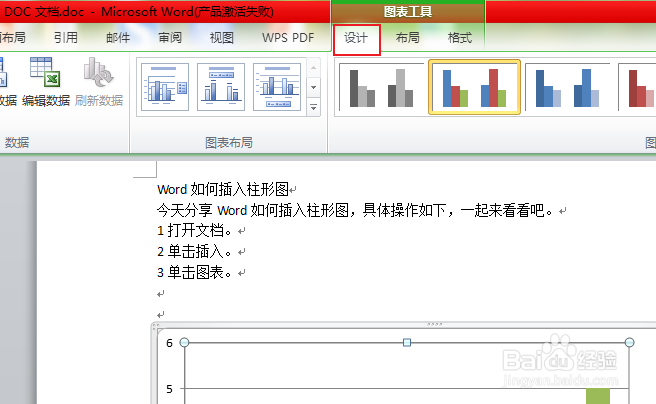The image size is (656, 404).
Task: Switch to the 布局 chart tools tab
Action: pos(407,38)
